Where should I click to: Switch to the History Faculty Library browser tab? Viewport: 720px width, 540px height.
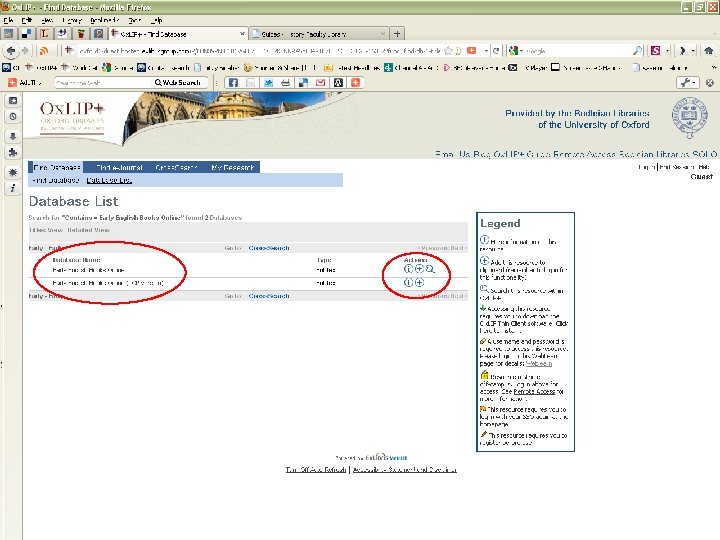317,34
